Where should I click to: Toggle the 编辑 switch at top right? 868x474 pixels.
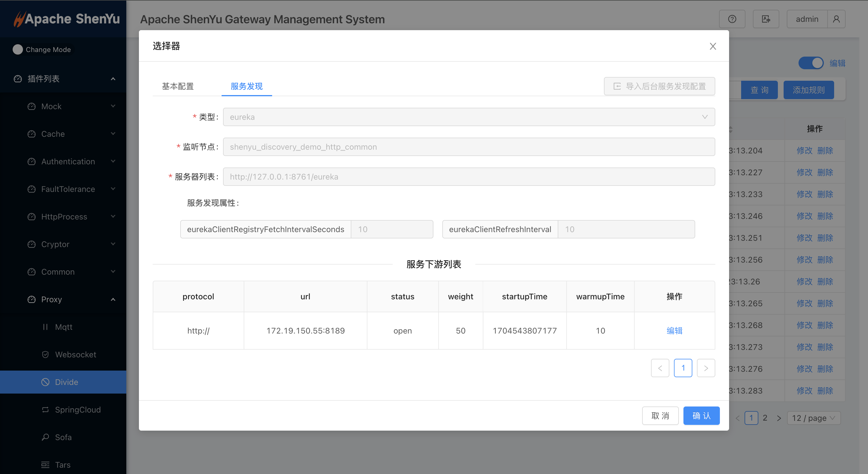[811, 63]
